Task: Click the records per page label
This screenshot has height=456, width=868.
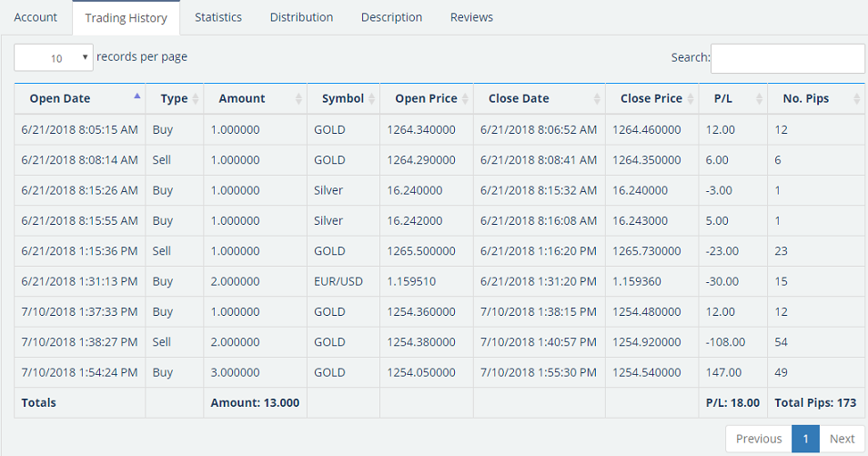Action: point(142,56)
